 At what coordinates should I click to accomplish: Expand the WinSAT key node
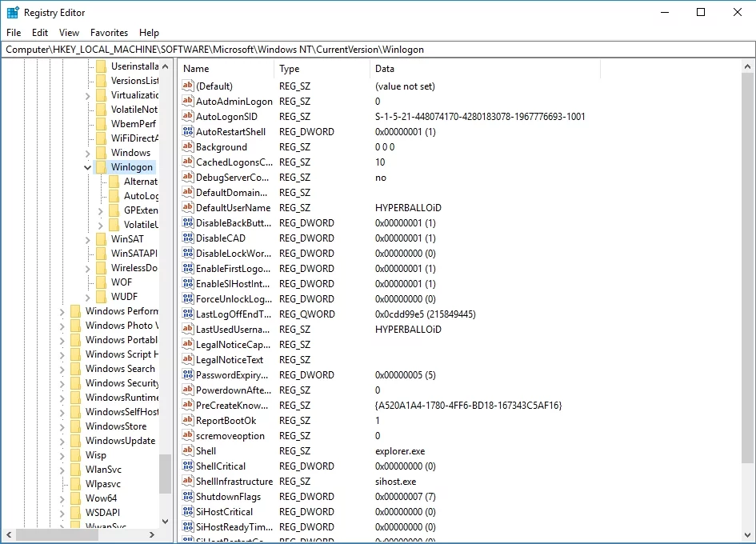(87, 239)
